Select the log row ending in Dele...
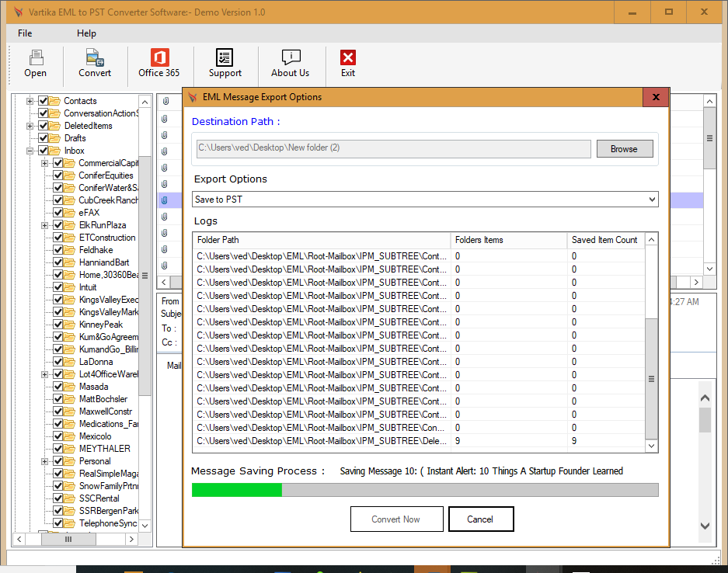728x573 pixels. (418, 441)
